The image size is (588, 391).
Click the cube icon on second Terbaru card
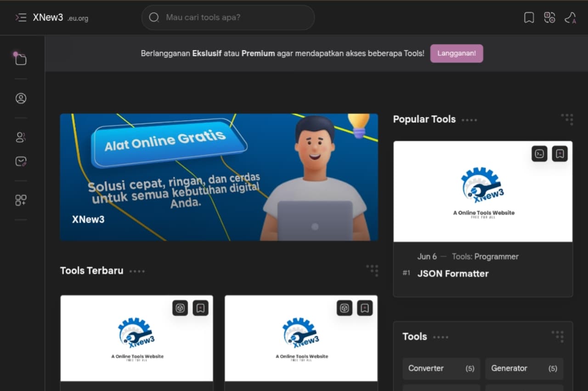(345, 308)
